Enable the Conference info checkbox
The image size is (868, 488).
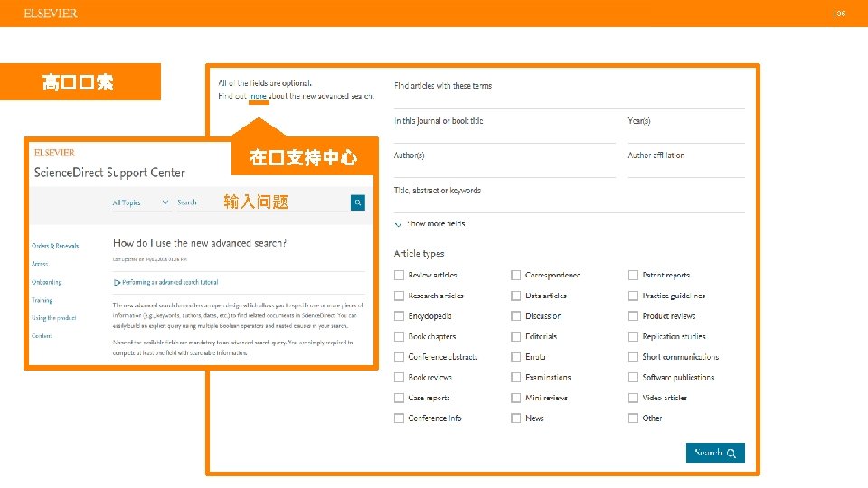(399, 418)
